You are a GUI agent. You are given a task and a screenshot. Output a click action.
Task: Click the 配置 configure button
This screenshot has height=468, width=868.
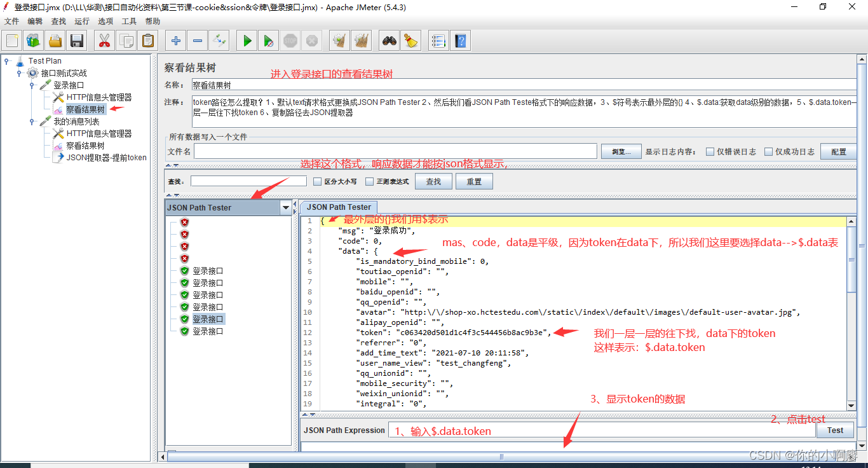tap(839, 151)
